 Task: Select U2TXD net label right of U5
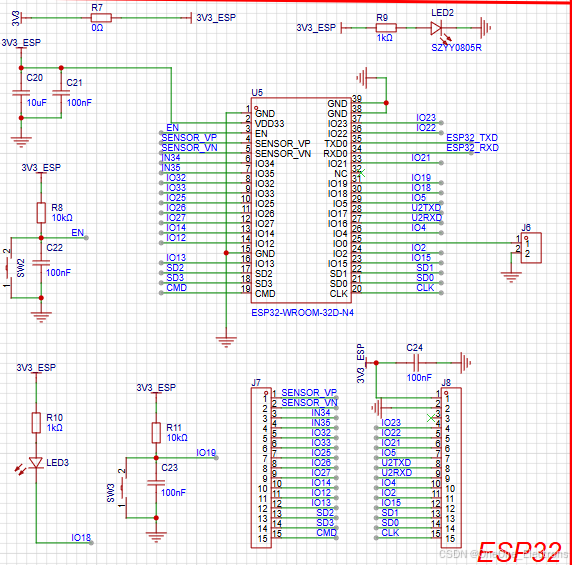click(x=426, y=208)
